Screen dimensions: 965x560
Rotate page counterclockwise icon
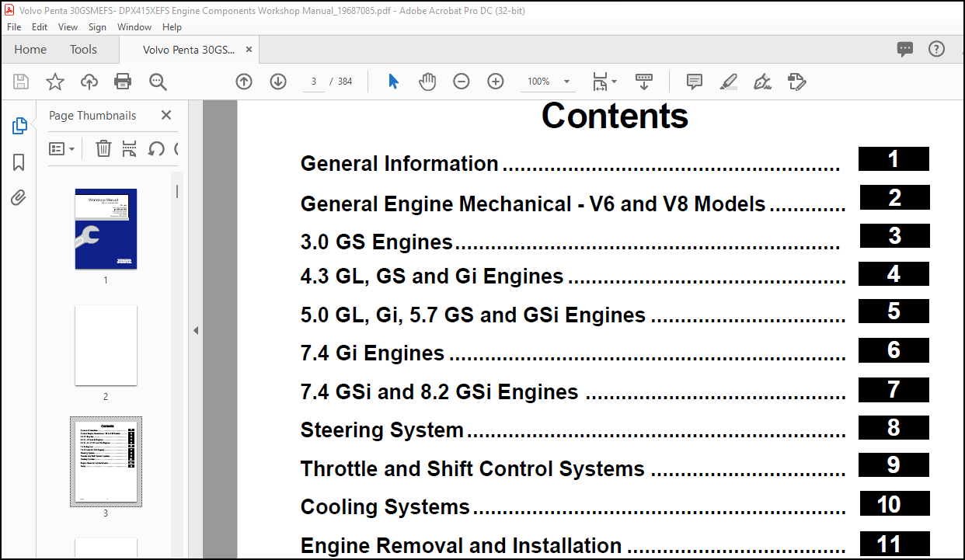(x=156, y=148)
